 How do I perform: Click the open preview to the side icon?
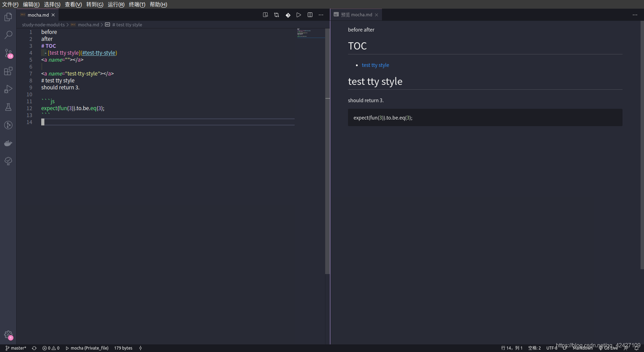[266, 15]
